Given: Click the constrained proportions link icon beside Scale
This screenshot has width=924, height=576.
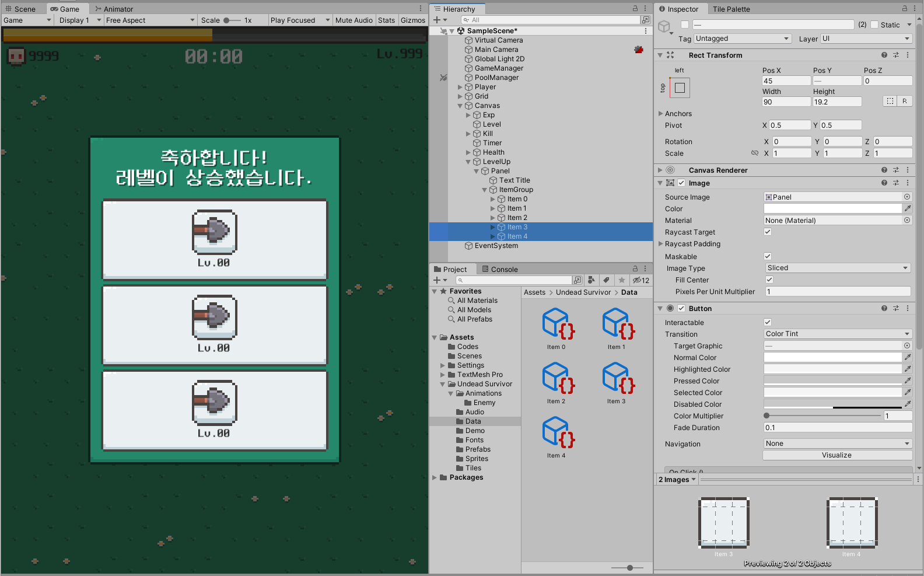Looking at the screenshot, I should (x=755, y=153).
